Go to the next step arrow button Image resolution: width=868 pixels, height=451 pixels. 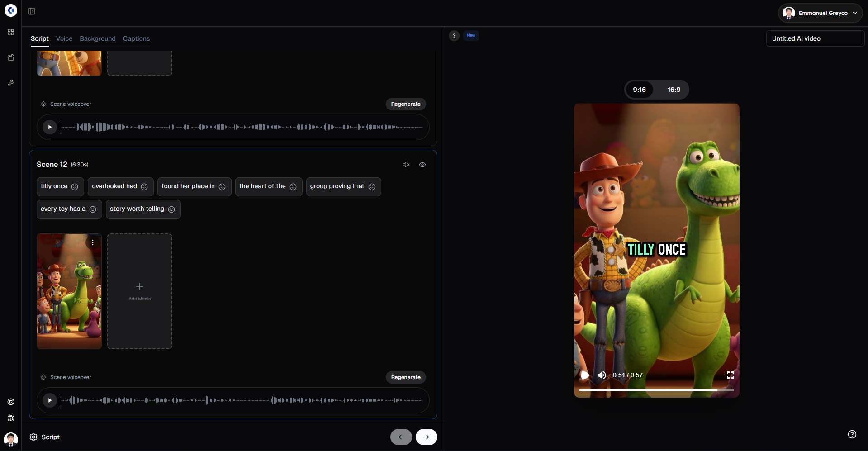point(427,437)
